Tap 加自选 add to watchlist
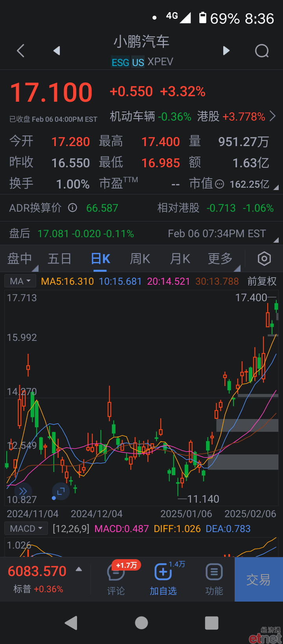Screen dimensions: 283x644 click(163, 579)
